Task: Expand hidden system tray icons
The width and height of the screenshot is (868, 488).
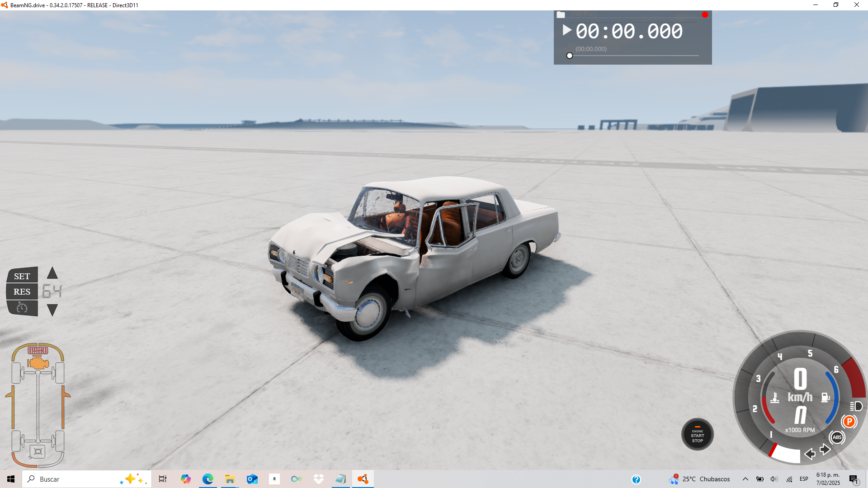Action: 745,479
